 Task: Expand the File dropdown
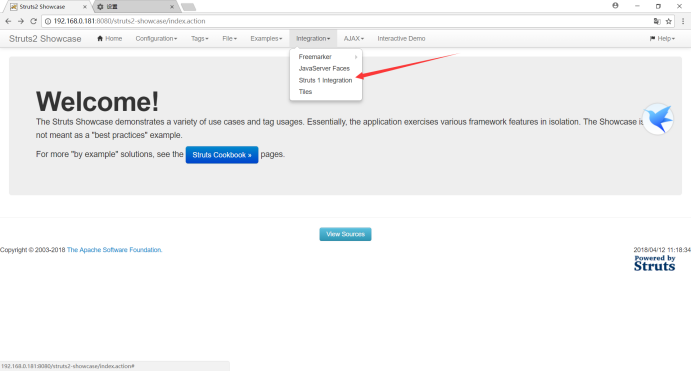coord(229,39)
